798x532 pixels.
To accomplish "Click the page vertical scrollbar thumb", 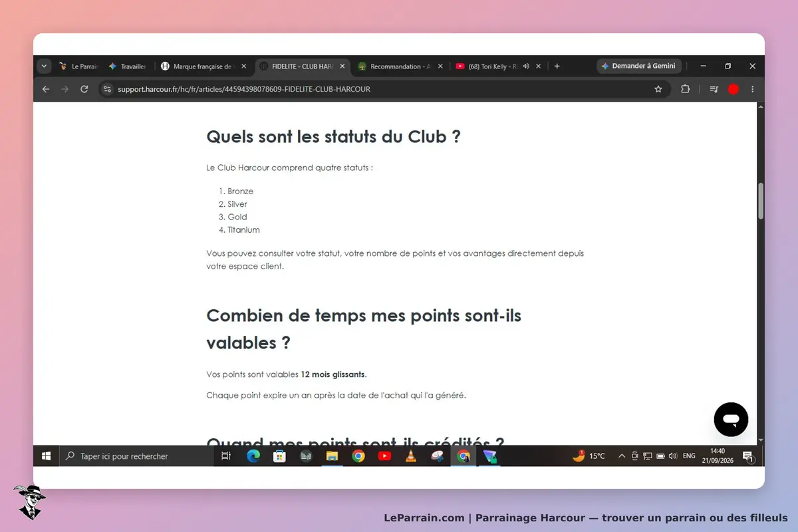I will (761, 200).
